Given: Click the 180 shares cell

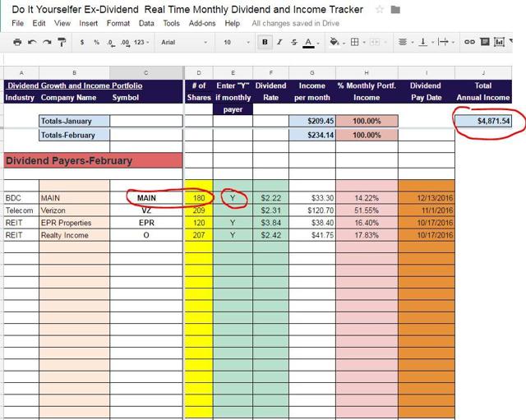Looking at the screenshot, I should point(199,198).
